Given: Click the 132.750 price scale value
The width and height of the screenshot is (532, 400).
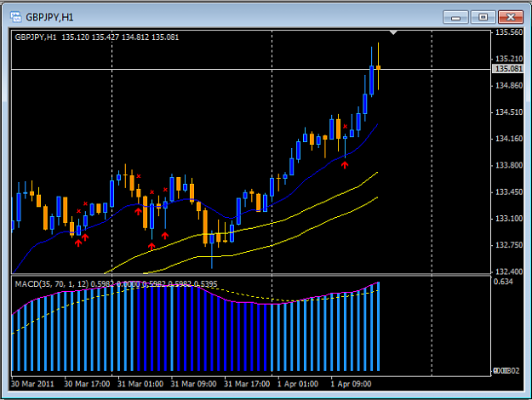Looking at the screenshot, I should [509, 245].
